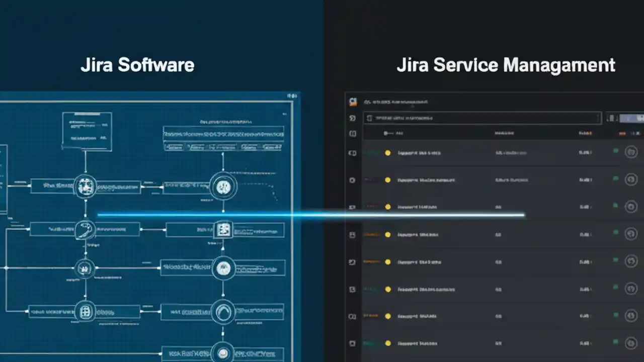644x362 pixels.
Task: Select the Jira Service Managament panel heading
Action: [505, 64]
